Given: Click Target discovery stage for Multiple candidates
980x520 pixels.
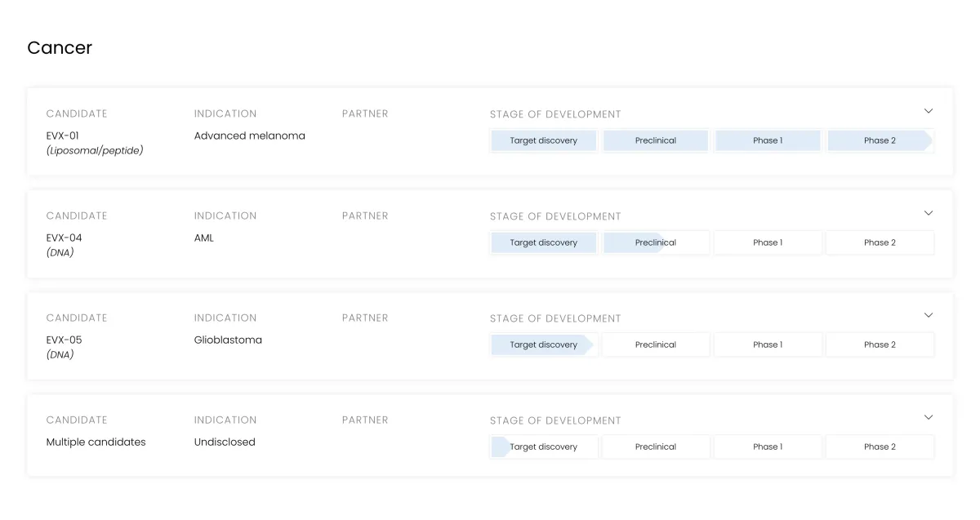Looking at the screenshot, I should (x=544, y=447).
